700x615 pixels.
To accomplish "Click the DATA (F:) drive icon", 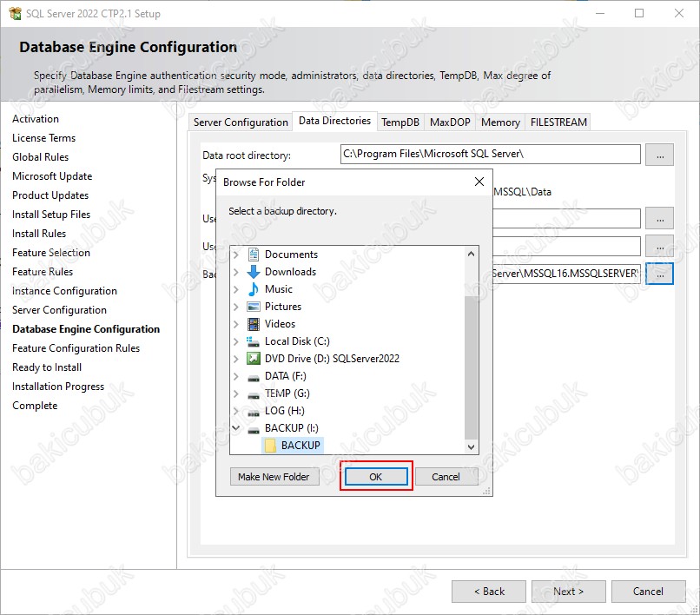I will coord(253,378).
